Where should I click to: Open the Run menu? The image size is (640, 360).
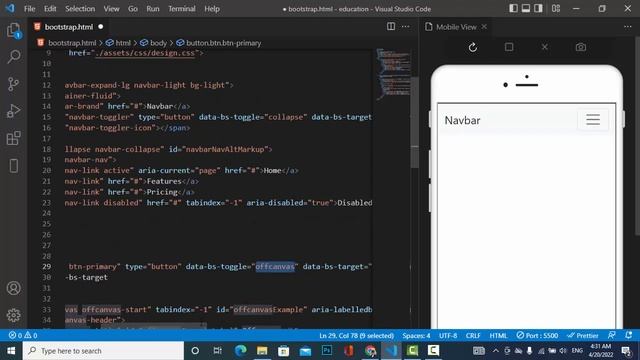click(153, 9)
